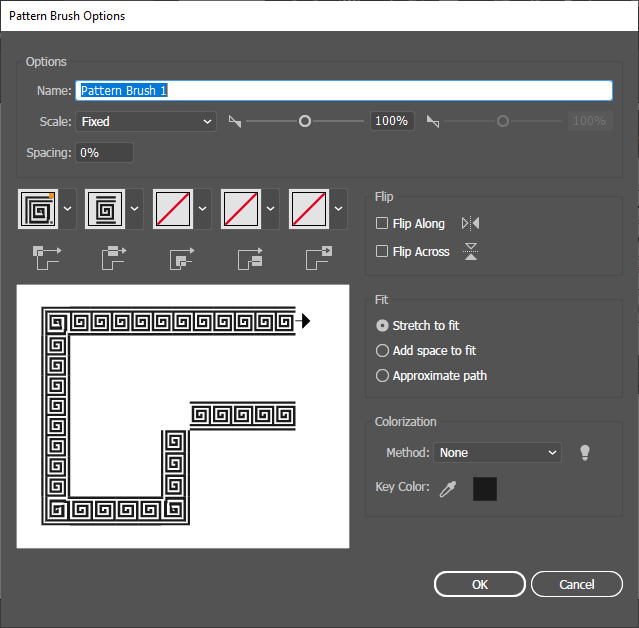Expand the inner corner tile dropdown arrow
The image size is (639, 628).
(x=203, y=209)
